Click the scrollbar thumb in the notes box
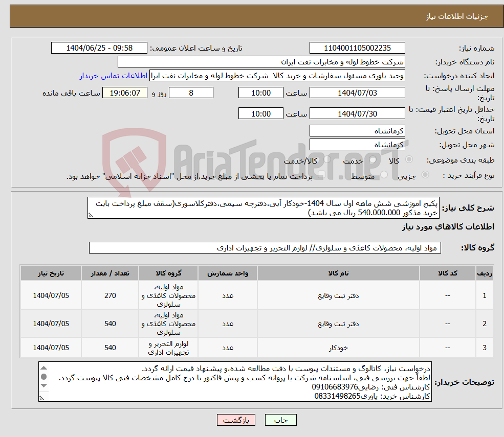Screen dimensions: 504x437 click(x=43, y=376)
